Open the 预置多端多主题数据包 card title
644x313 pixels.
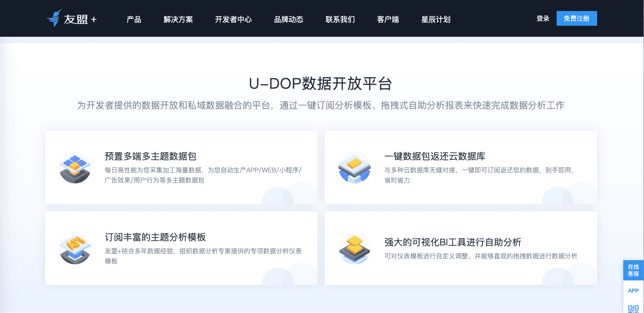point(151,156)
